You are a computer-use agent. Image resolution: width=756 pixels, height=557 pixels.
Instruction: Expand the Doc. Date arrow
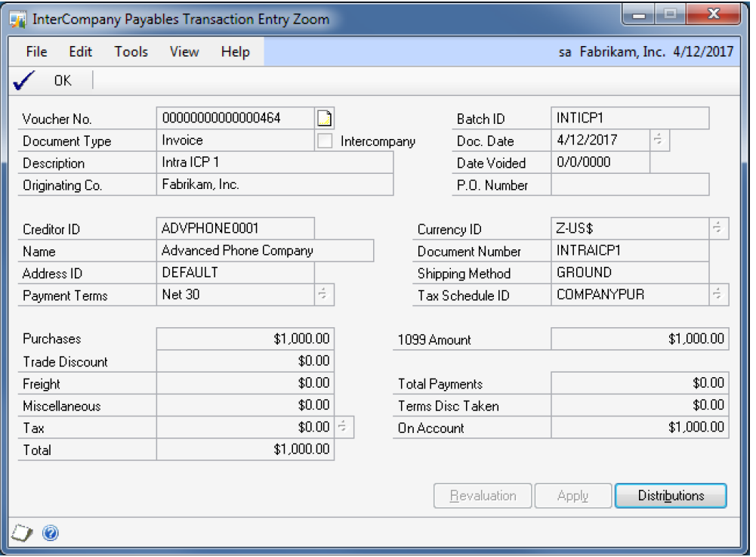pyautogui.click(x=658, y=141)
